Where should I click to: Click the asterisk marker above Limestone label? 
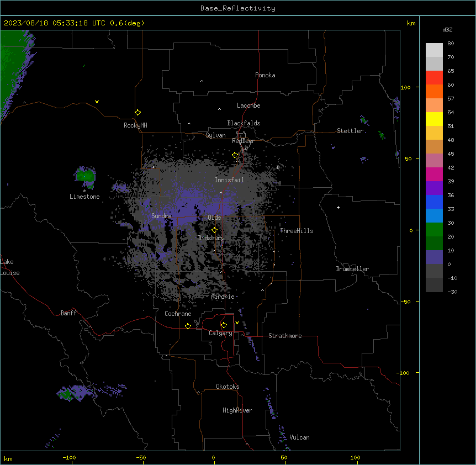(x=84, y=191)
